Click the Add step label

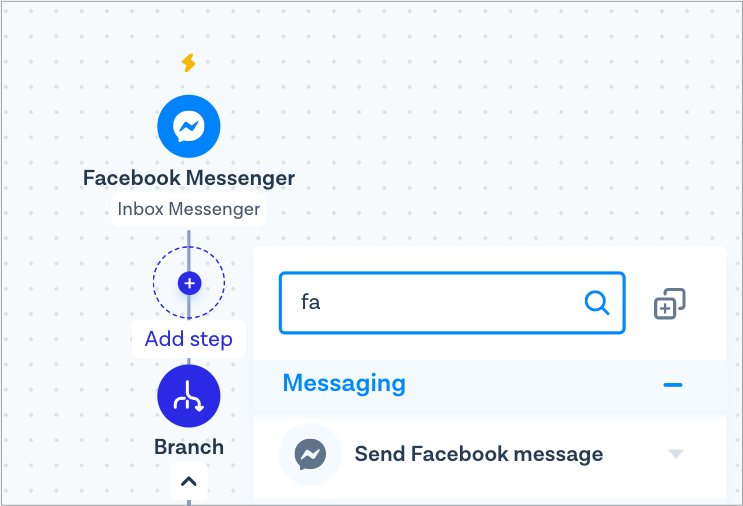189,339
